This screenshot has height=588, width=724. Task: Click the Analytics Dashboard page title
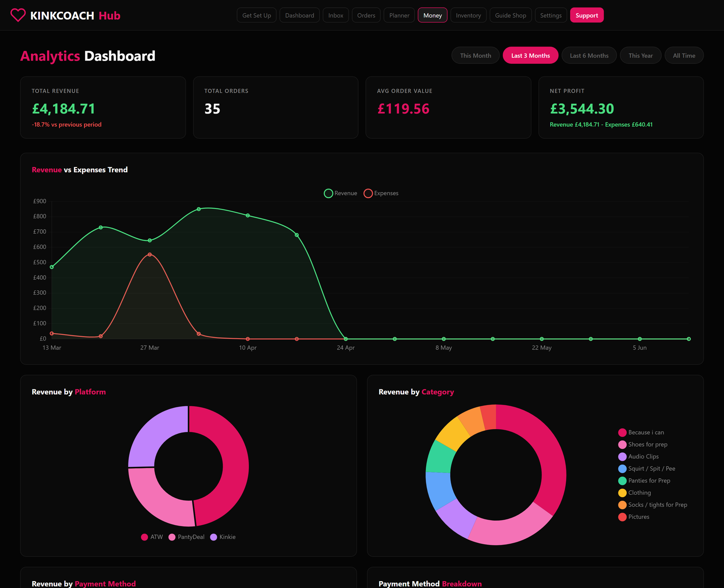(x=88, y=56)
